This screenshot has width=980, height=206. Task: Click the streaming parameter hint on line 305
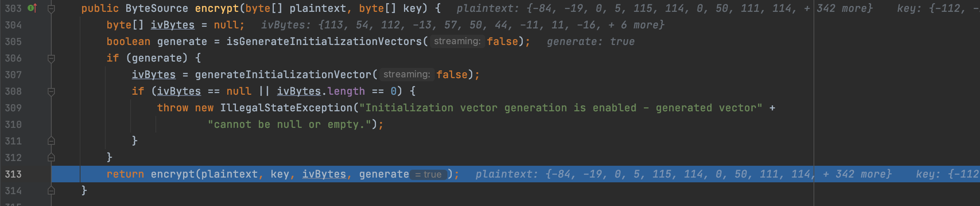(457, 41)
